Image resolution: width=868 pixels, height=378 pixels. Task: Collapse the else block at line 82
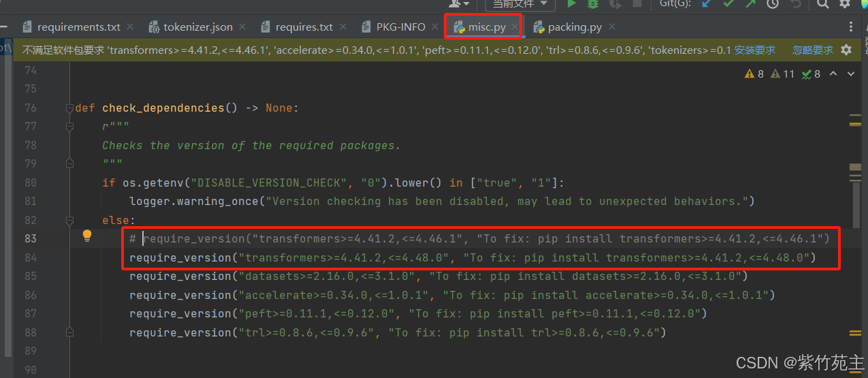point(69,221)
